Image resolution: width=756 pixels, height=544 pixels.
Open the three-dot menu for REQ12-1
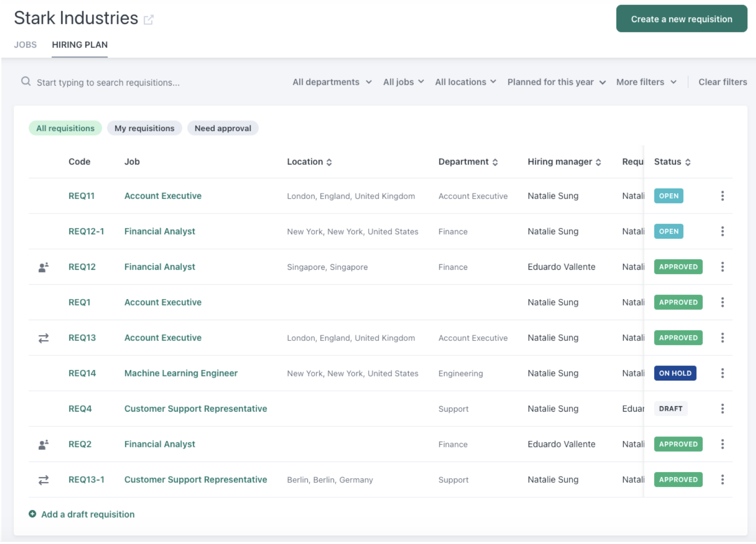(x=722, y=231)
